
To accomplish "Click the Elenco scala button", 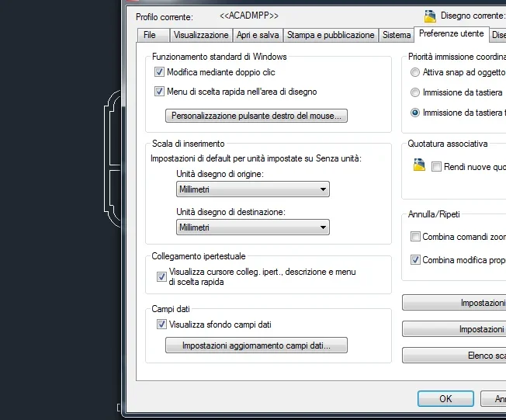I will [x=454, y=356].
